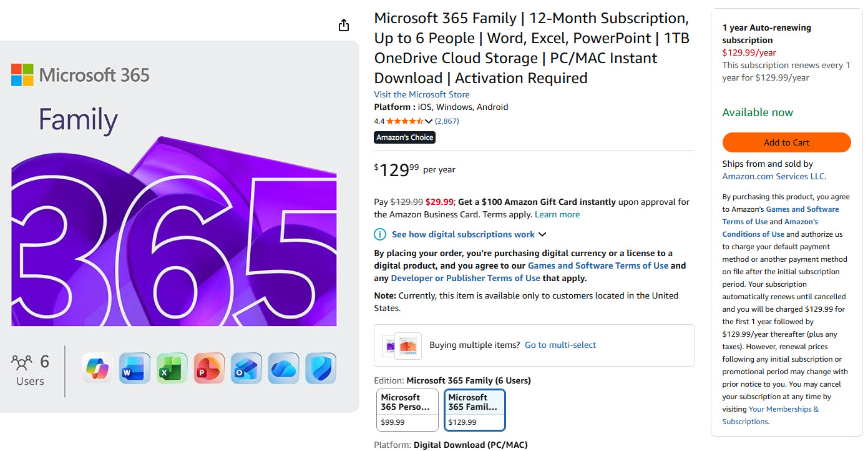Select Microsoft 365 Personal edition option
Viewport: 868px width, 451px height.
[x=407, y=410]
